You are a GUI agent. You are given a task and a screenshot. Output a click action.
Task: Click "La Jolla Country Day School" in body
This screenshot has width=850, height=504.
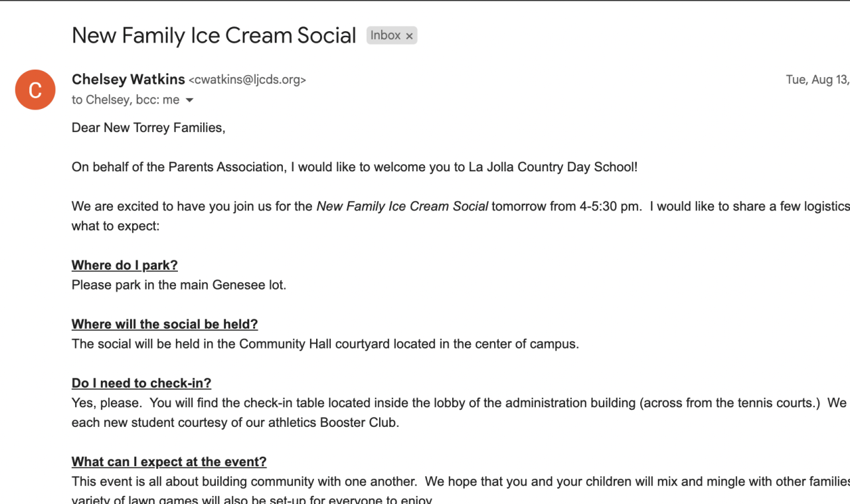click(x=552, y=167)
